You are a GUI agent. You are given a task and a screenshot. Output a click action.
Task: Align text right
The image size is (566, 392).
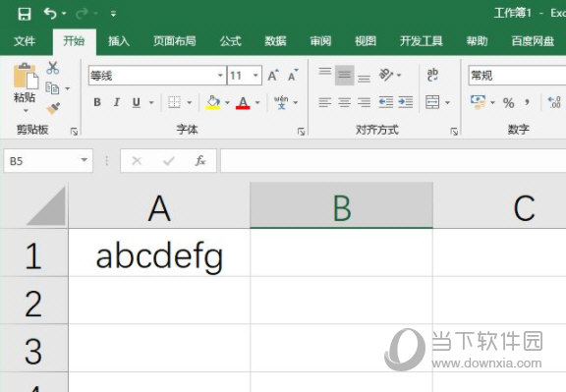pos(364,102)
